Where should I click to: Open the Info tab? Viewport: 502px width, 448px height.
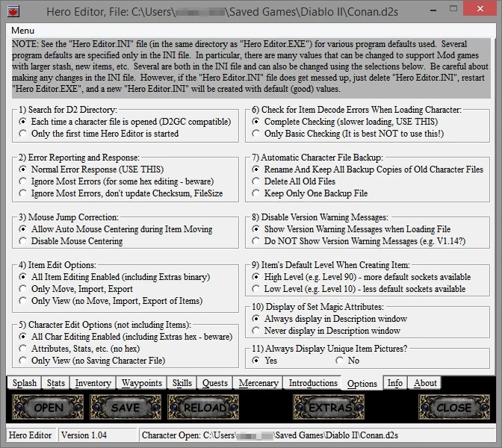click(394, 383)
